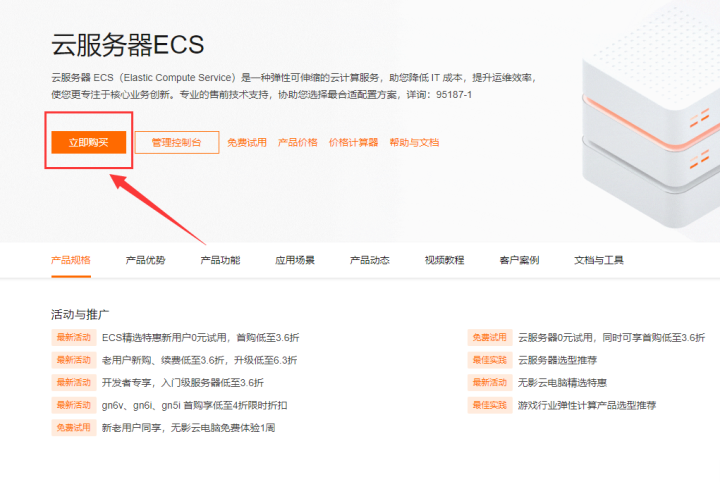Screen dimensions: 720x482
Task: Open the 开发者专享 入门级服务器 promotion
Action: [x=183, y=383]
